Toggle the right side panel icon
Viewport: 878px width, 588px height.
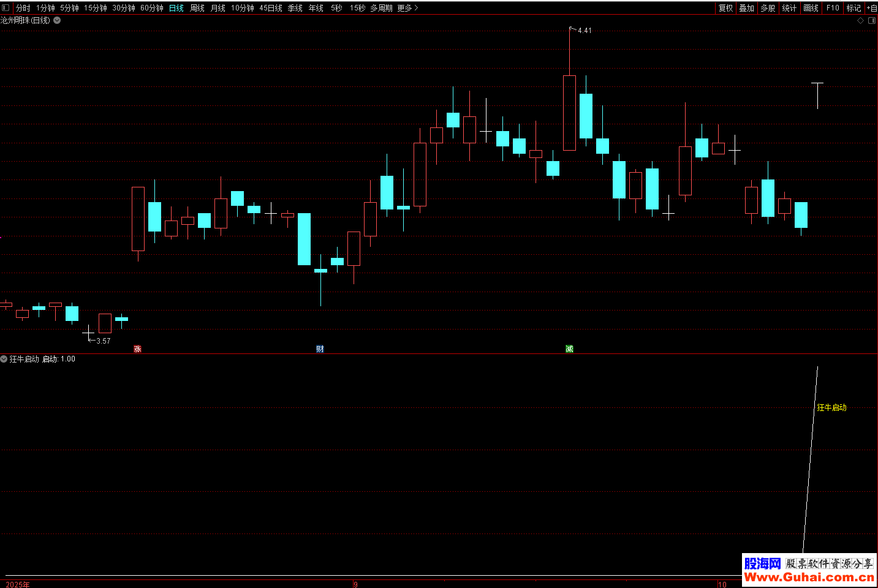[871, 21]
